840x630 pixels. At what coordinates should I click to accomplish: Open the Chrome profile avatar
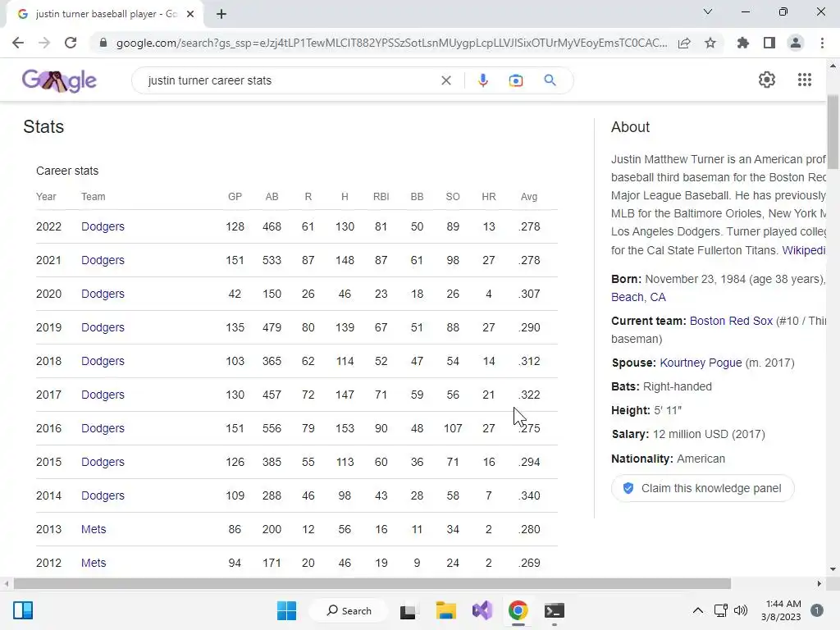[796, 43]
